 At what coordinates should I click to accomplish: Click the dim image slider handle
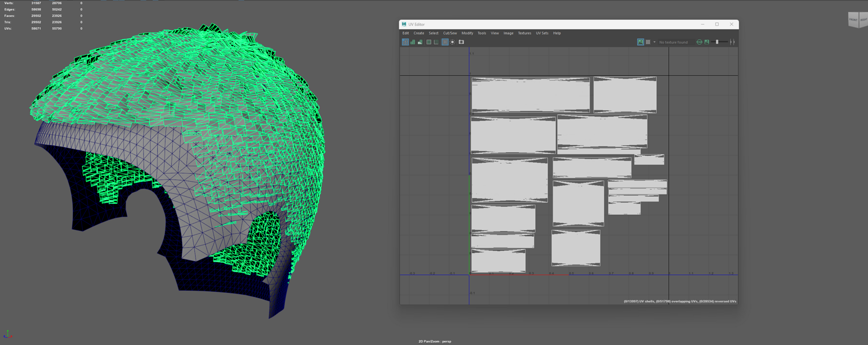717,42
